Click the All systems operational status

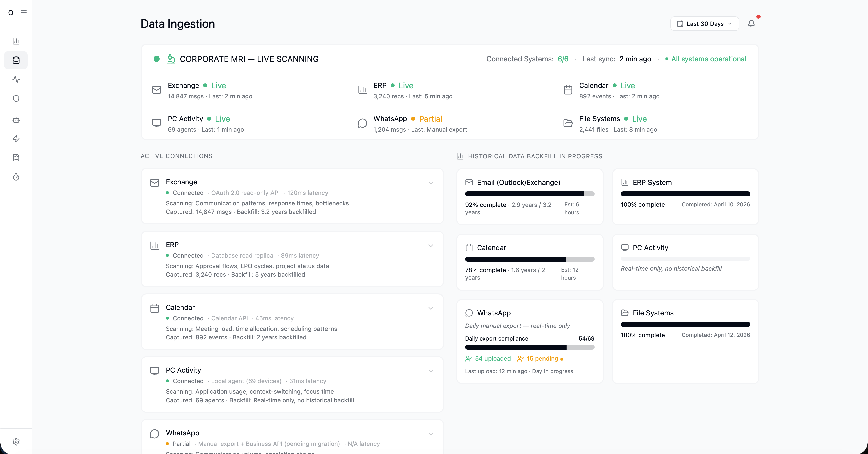pos(709,59)
